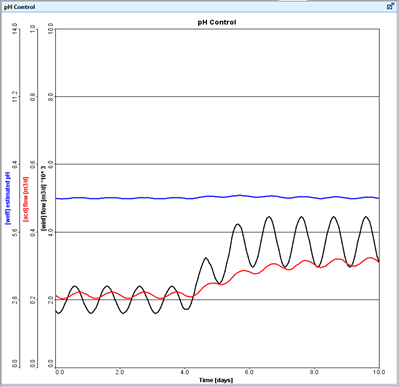Click the '8.0' tick on the time axis
This screenshot has width=399, height=386.
[x=314, y=372]
